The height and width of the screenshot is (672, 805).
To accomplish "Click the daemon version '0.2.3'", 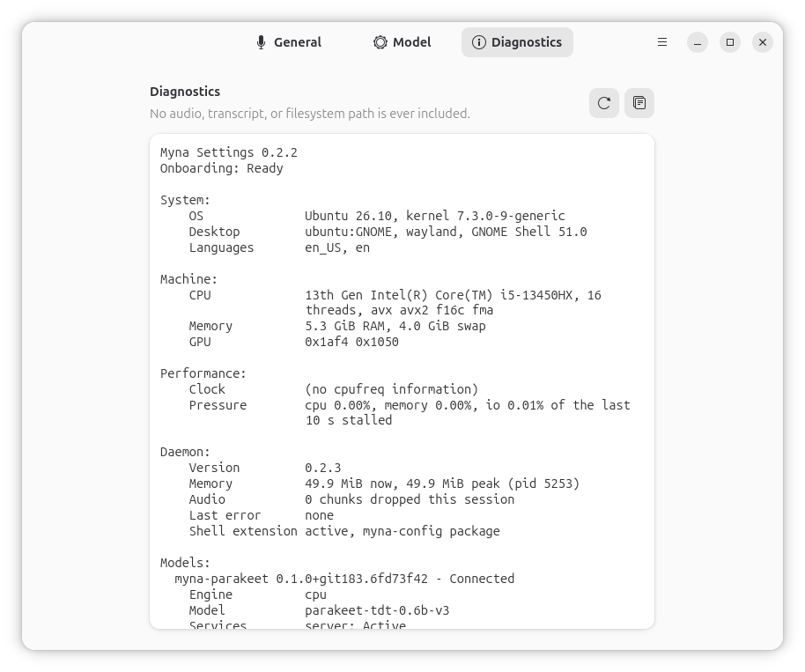I will click(x=323, y=468).
